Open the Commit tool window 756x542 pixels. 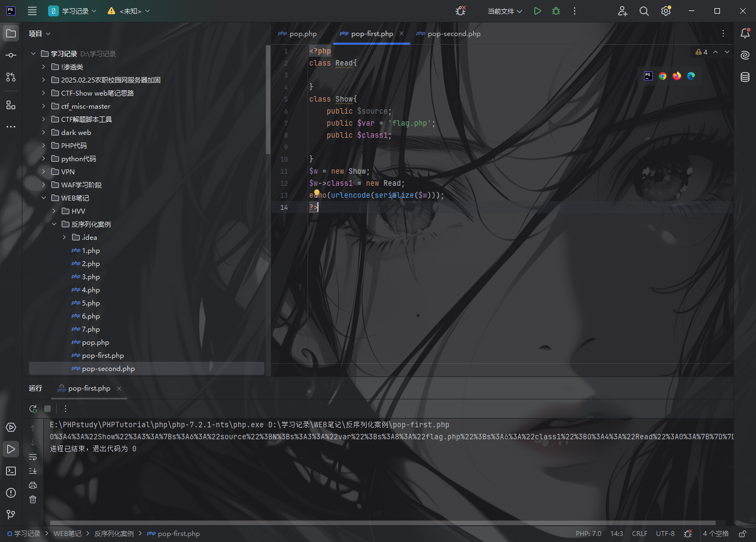point(11,55)
